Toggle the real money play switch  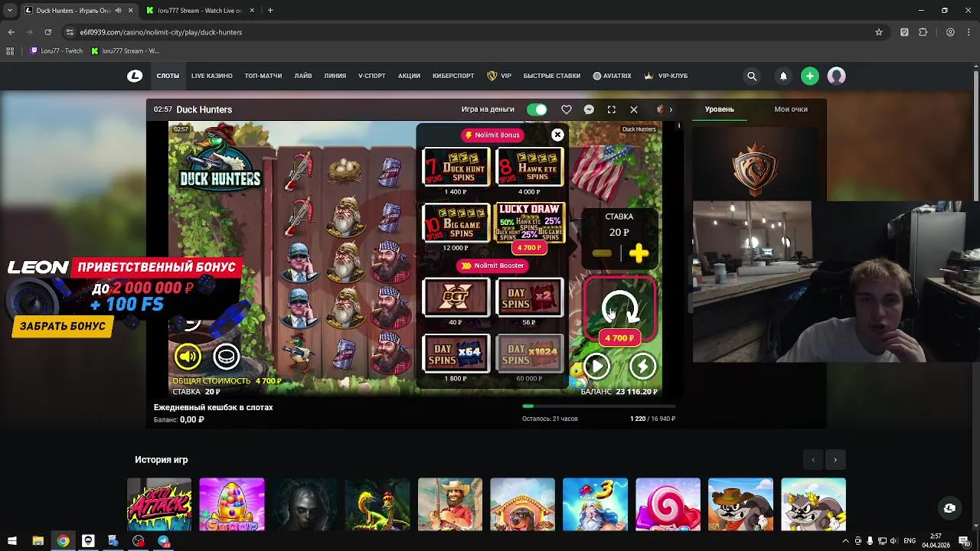coord(537,109)
